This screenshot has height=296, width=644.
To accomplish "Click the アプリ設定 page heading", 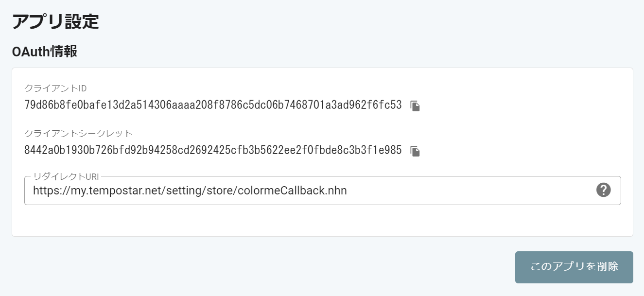I will click(x=55, y=22).
